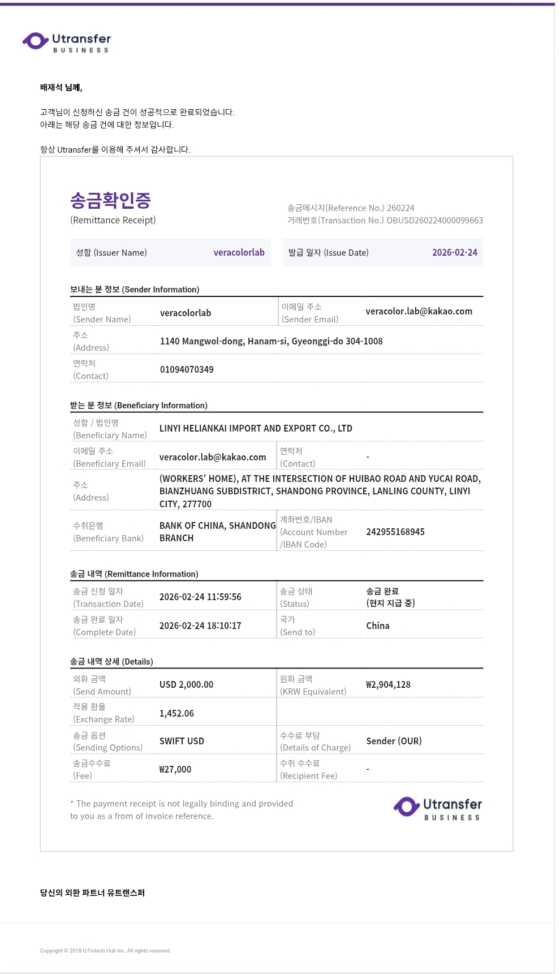Screen dimensions: 560x974
Task: Click the exchange rate 1,452.06
Action: pos(176,714)
